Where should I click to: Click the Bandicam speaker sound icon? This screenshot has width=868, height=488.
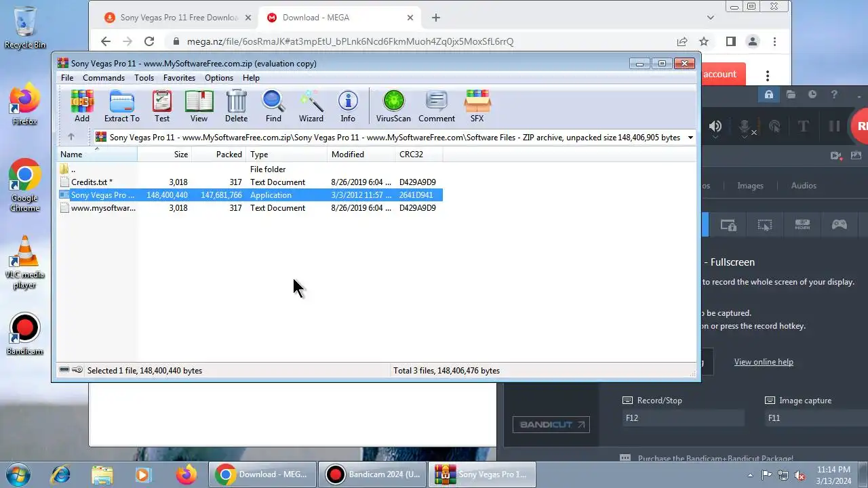(715, 126)
